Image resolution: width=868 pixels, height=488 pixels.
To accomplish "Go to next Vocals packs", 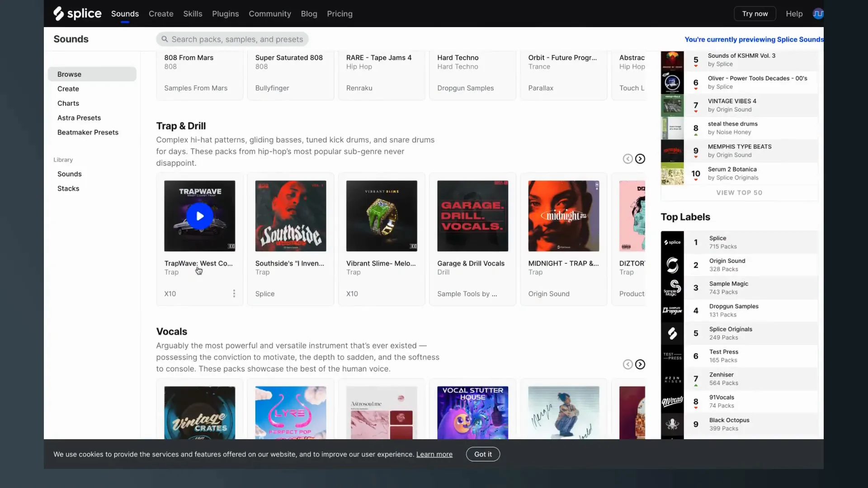I will click(640, 364).
